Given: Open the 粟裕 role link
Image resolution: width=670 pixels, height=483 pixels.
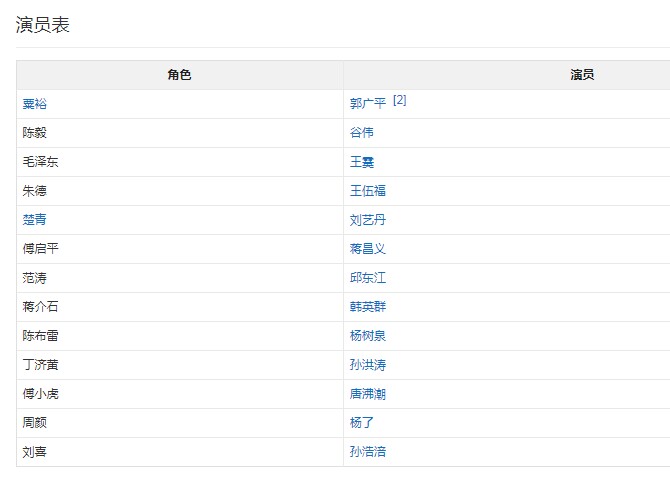Looking at the screenshot, I should point(34,103).
